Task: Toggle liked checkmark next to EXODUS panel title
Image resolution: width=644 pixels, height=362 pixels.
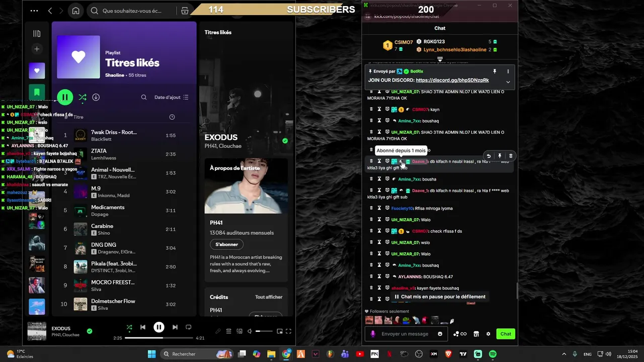Action: 285,141
